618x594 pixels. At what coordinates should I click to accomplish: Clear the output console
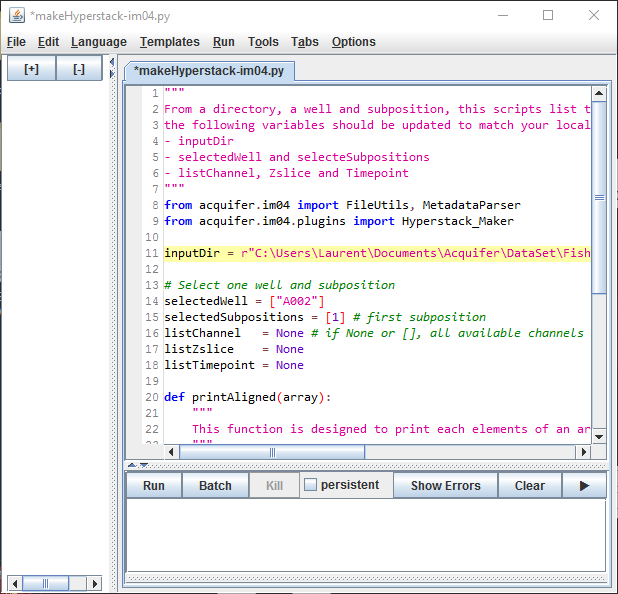click(530, 485)
